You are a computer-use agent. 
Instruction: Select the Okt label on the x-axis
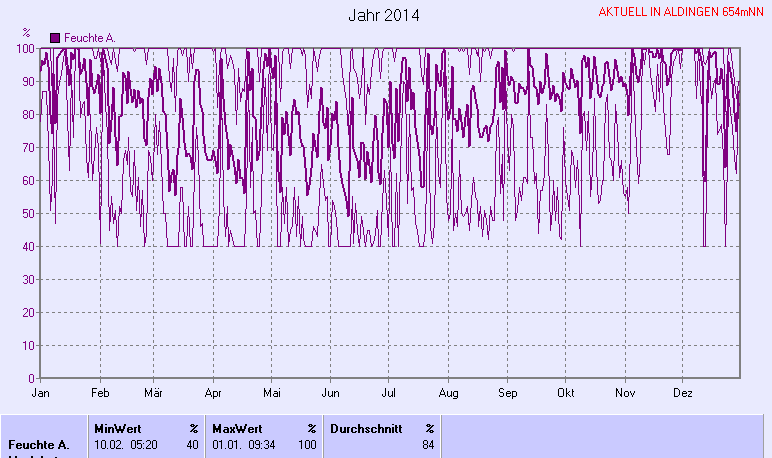pyautogui.click(x=567, y=393)
